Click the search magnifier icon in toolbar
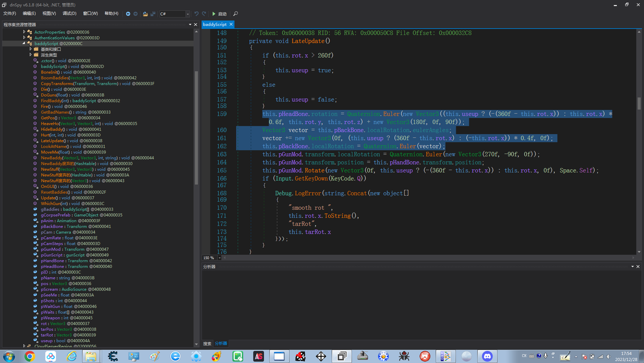This screenshot has width=644, height=363. click(236, 14)
